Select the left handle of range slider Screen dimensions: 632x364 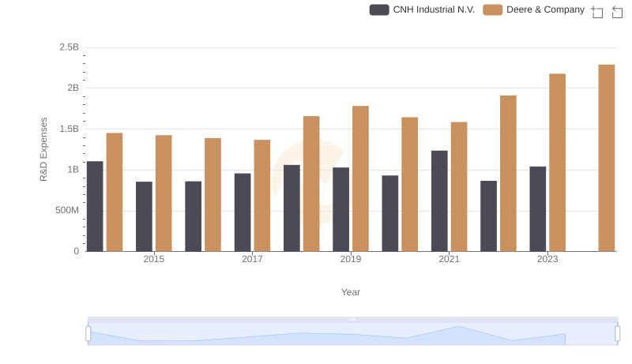[x=88, y=334]
